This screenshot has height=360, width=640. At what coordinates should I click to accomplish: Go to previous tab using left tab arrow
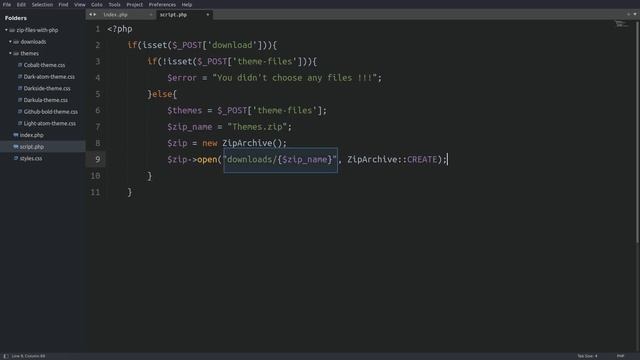90,15
